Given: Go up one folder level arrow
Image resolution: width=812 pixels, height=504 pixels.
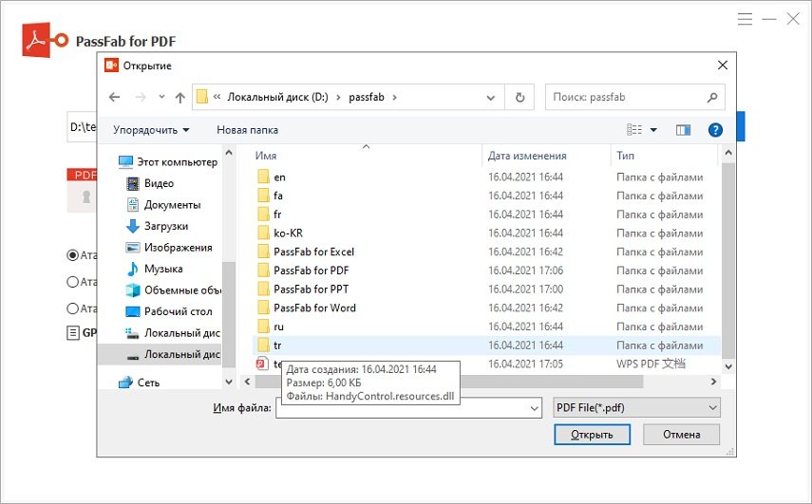Looking at the screenshot, I should coord(180,97).
